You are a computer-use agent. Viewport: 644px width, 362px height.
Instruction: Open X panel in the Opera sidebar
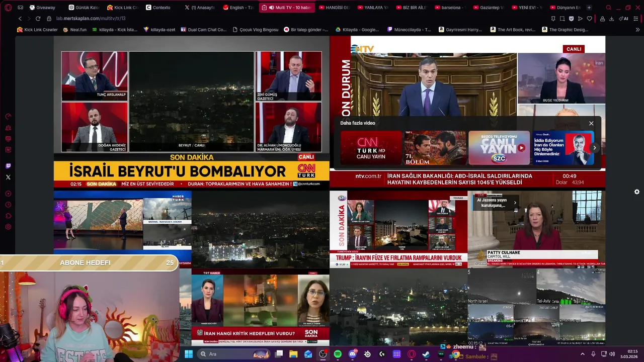8,177
